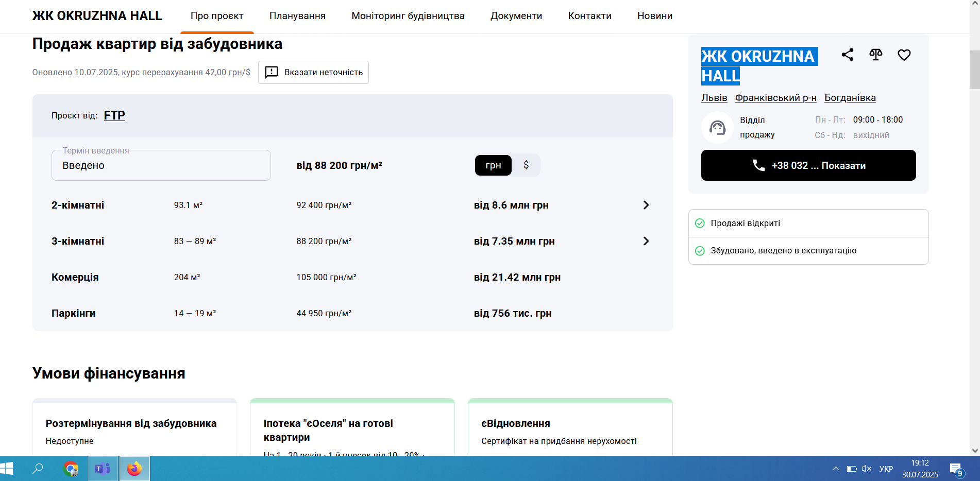Click the muted volume tray icon
The width and height of the screenshot is (980, 481).
click(x=867, y=469)
